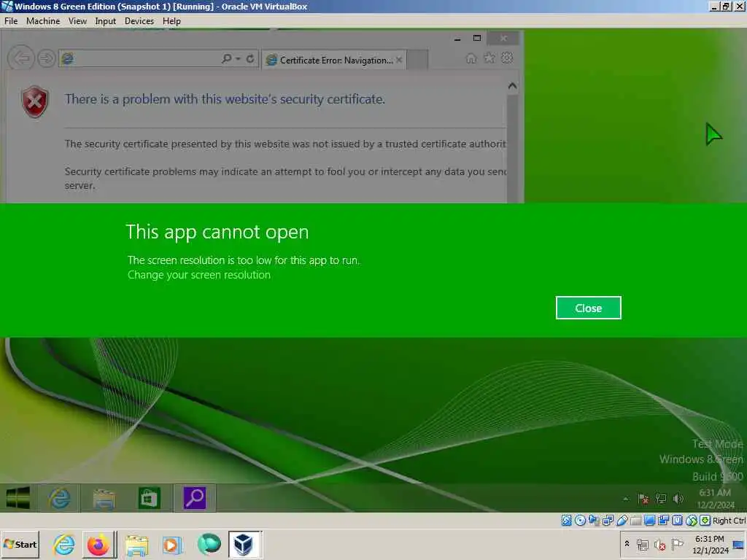Click the guest Action Center flag icon
This screenshot has width=747, height=560.
pyautogui.click(x=643, y=499)
